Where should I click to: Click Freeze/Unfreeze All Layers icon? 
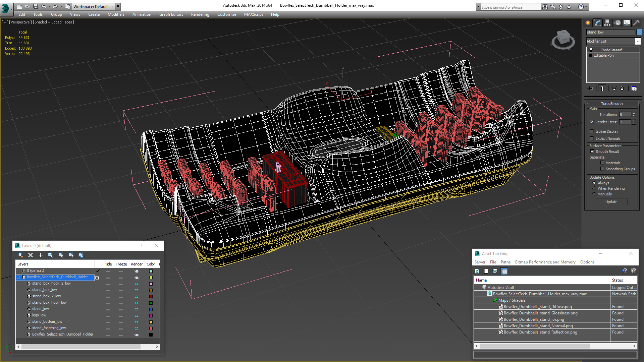click(81, 255)
